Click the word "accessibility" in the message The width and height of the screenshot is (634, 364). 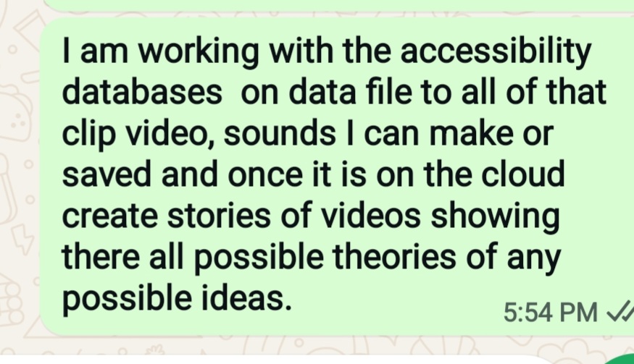click(x=496, y=53)
